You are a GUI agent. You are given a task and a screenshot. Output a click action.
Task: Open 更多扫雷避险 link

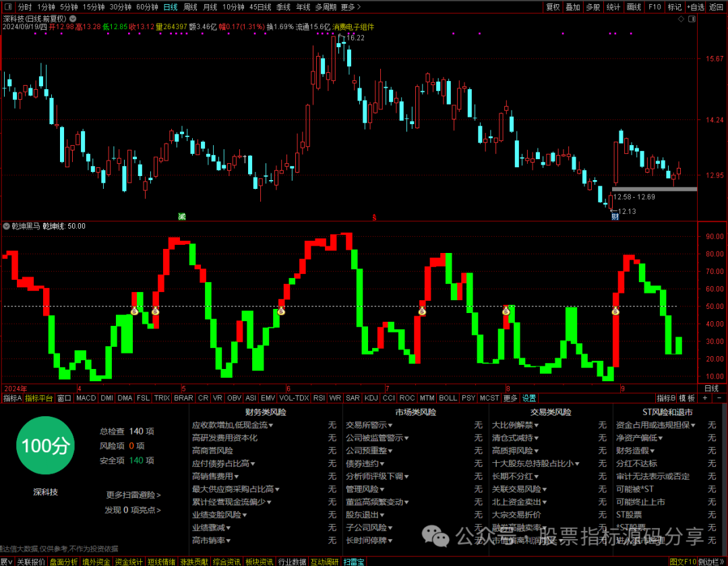pos(133,495)
